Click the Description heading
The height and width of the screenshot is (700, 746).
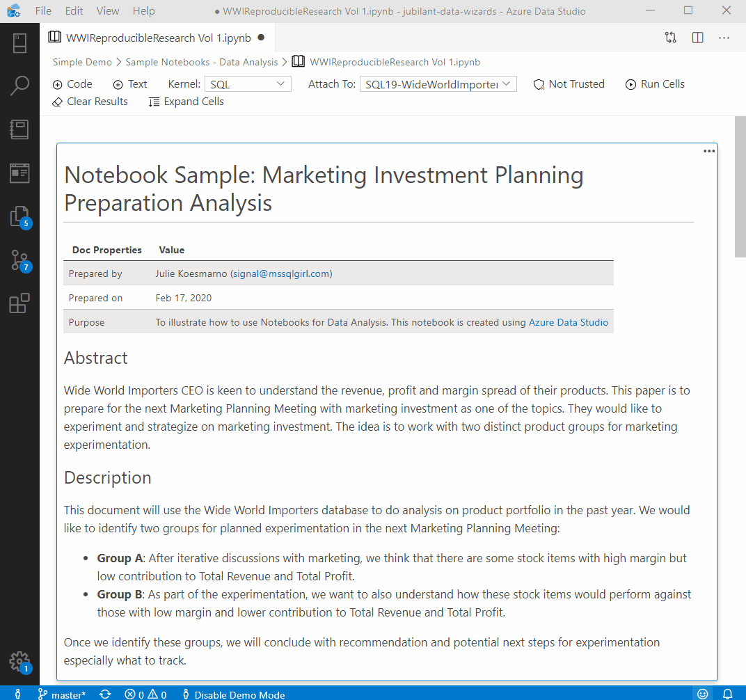click(108, 477)
